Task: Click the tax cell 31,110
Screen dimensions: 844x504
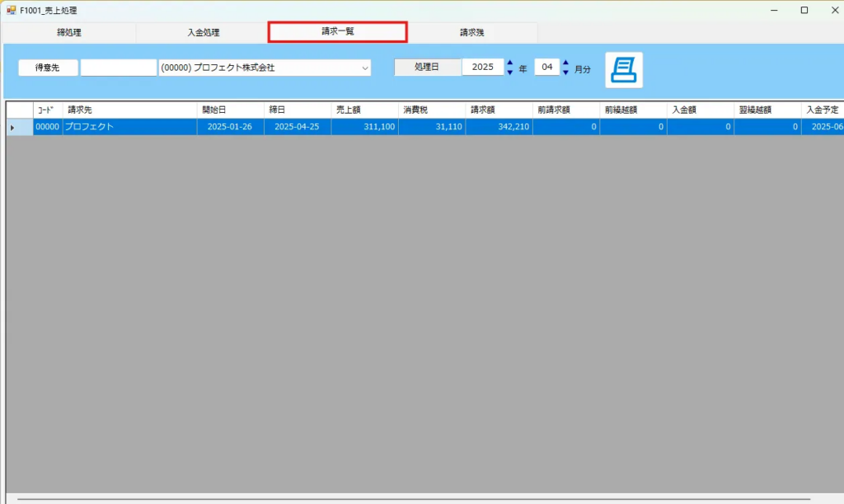Action: coord(432,127)
